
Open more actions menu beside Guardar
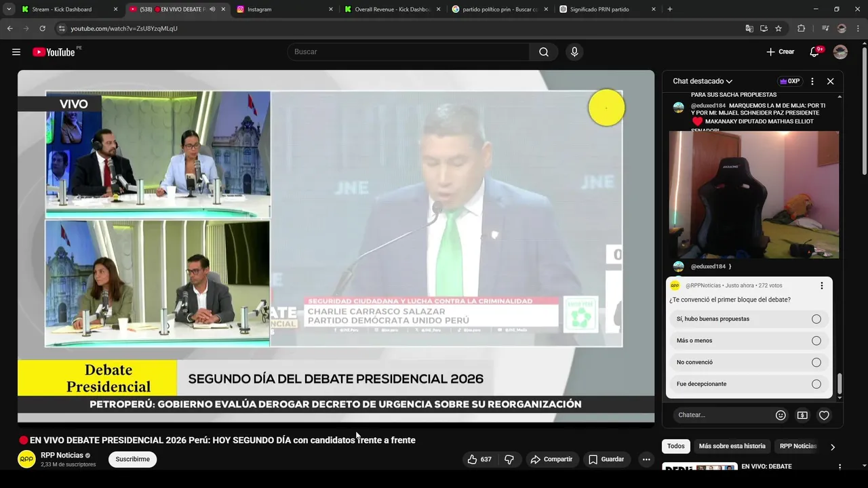point(646,460)
